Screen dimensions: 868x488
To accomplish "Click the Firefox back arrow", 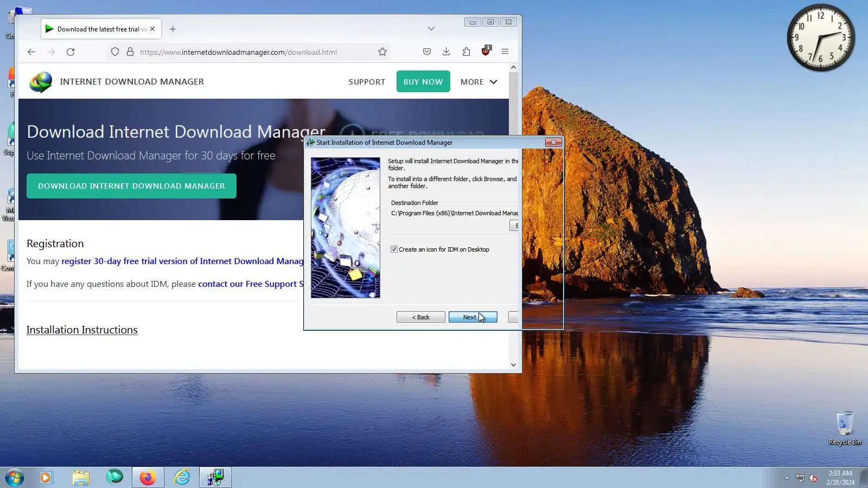I will [31, 52].
